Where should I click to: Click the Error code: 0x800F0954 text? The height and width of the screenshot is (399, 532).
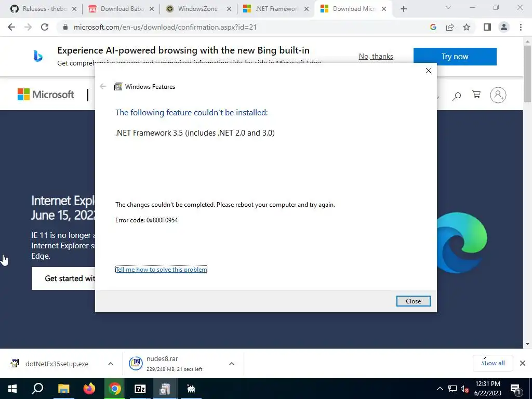point(147,220)
